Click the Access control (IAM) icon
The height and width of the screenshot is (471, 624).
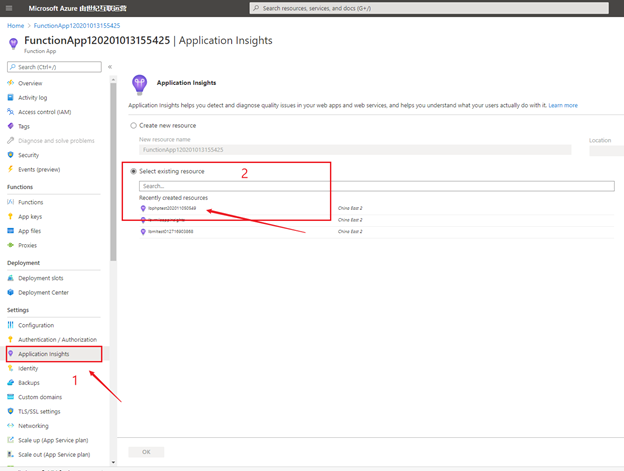pos(10,112)
